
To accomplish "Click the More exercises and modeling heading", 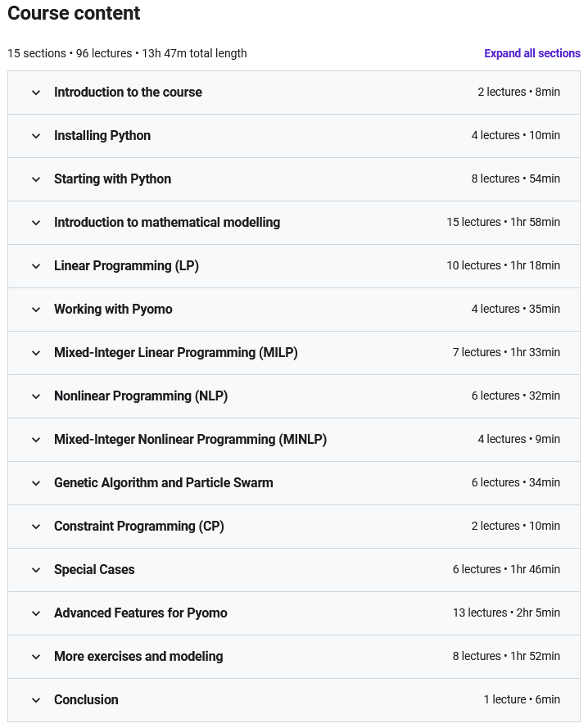I will 138,657.
